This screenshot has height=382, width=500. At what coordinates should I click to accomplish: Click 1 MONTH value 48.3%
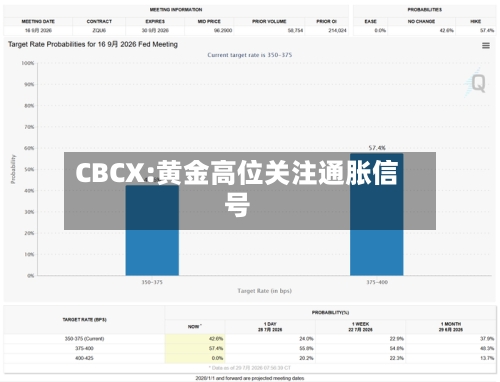487,348
